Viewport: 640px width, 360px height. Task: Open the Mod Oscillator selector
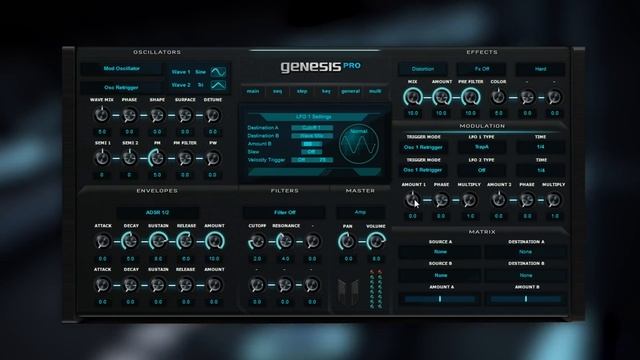(121, 69)
